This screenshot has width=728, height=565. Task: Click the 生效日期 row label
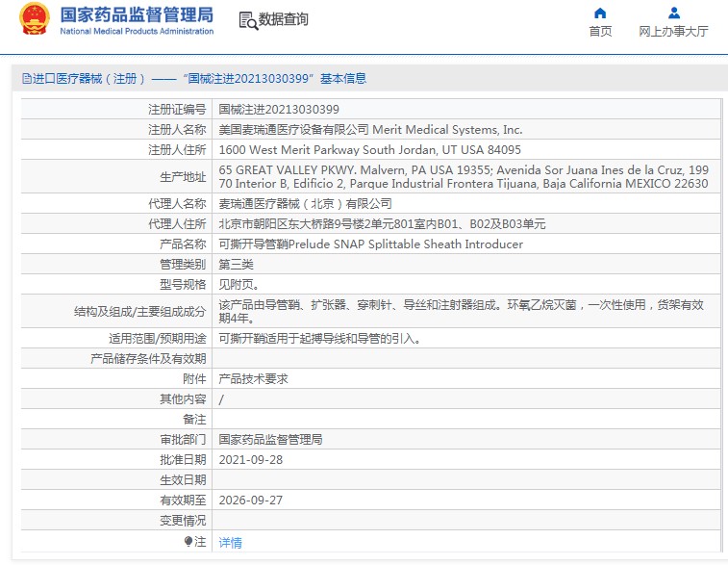(x=183, y=479)
